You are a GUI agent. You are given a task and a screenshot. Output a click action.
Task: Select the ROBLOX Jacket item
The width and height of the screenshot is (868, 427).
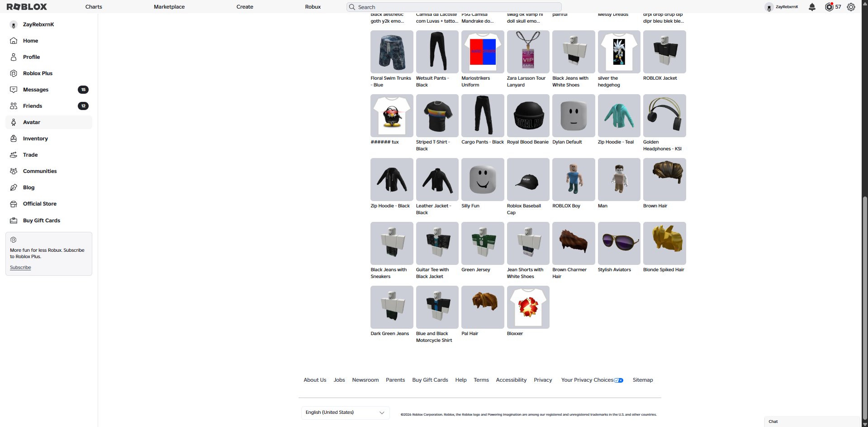(x=664, y=52)
